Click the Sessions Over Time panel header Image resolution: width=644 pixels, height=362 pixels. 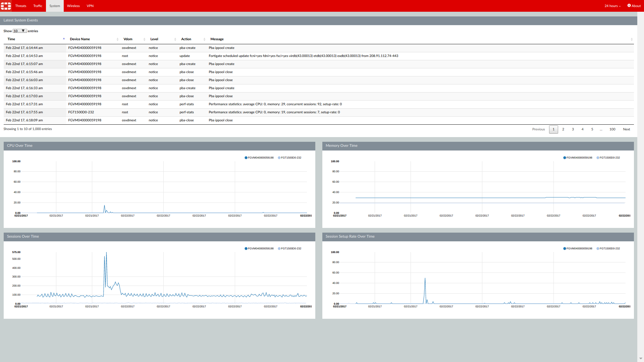(159, 237)
